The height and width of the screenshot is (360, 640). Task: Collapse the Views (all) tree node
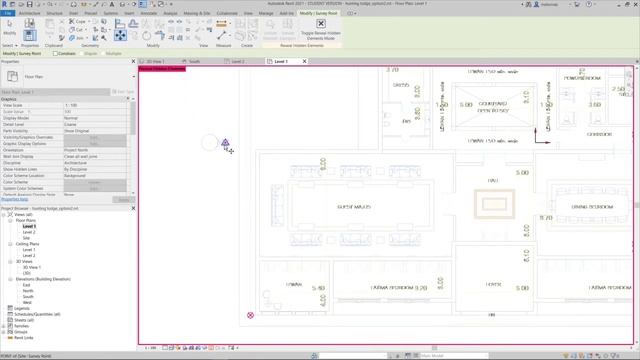[4, 214]
